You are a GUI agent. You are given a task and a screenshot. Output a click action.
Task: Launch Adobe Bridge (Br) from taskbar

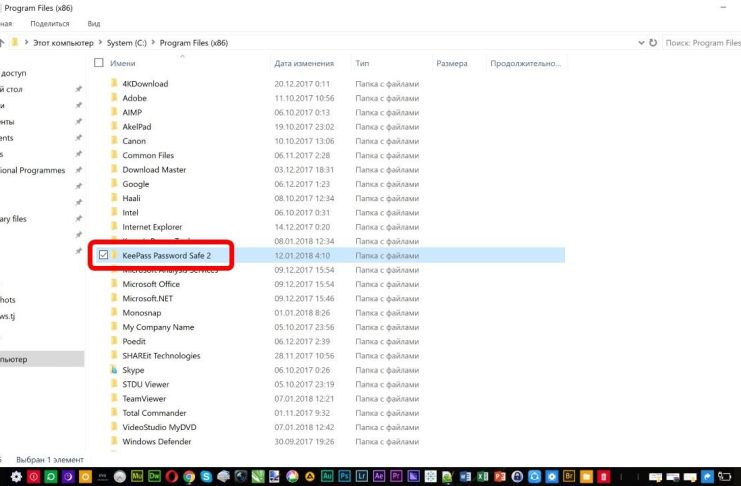click(569, 476)
